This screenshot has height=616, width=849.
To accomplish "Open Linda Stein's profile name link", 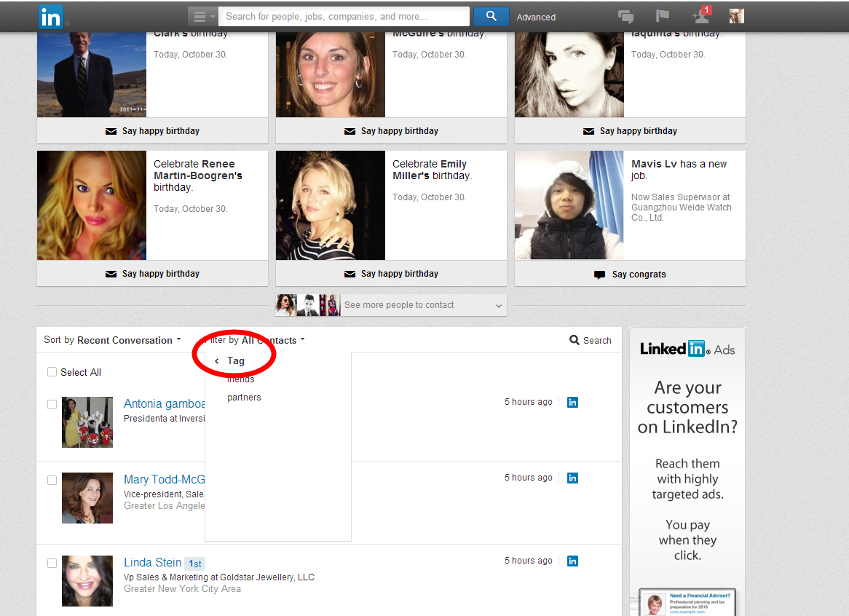I will pyautogui.click(x=152, y=562).
